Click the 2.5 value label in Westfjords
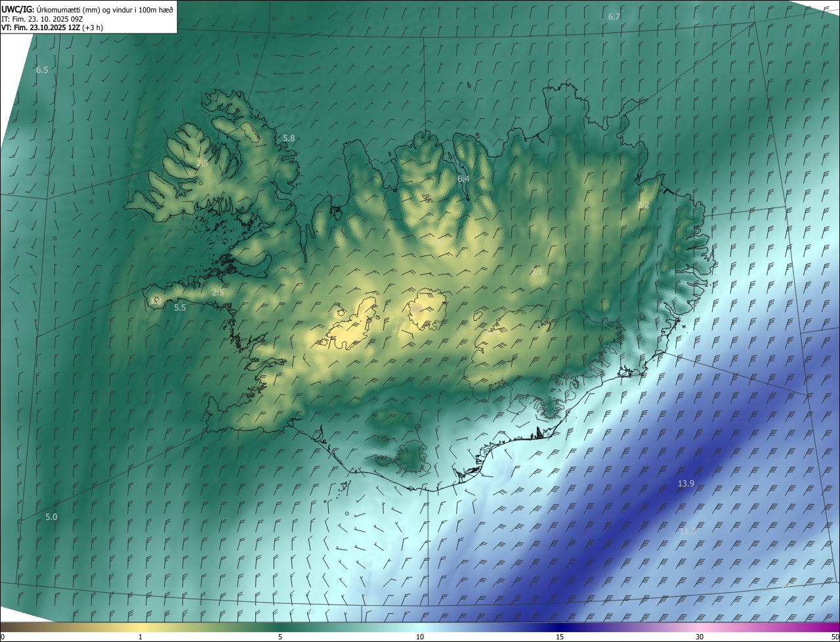Image resolution: width=840 pixels, height=642 pixels. coord(202,163)
